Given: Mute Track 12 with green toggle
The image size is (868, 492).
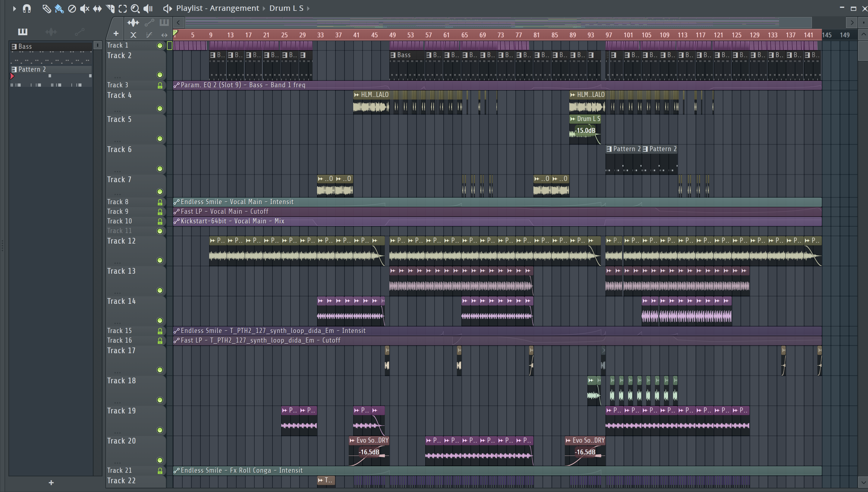Looking at the screenshot, I should 160,260.
